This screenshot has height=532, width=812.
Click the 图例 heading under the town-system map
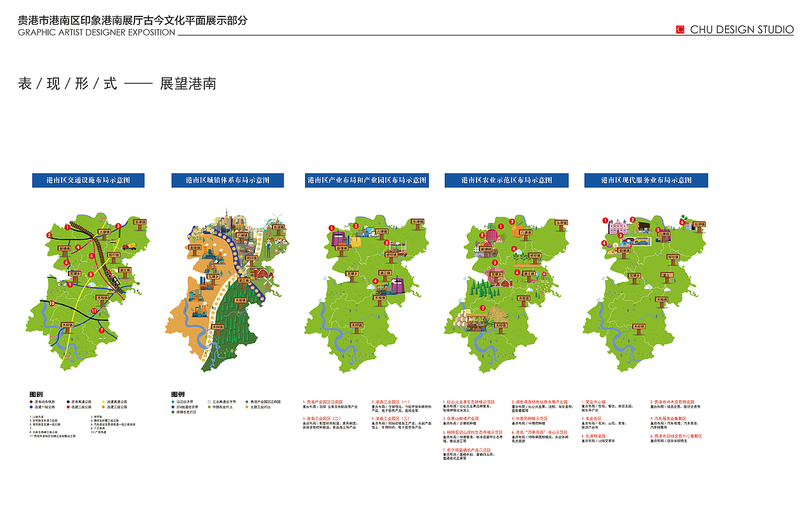tap(178, 394)
